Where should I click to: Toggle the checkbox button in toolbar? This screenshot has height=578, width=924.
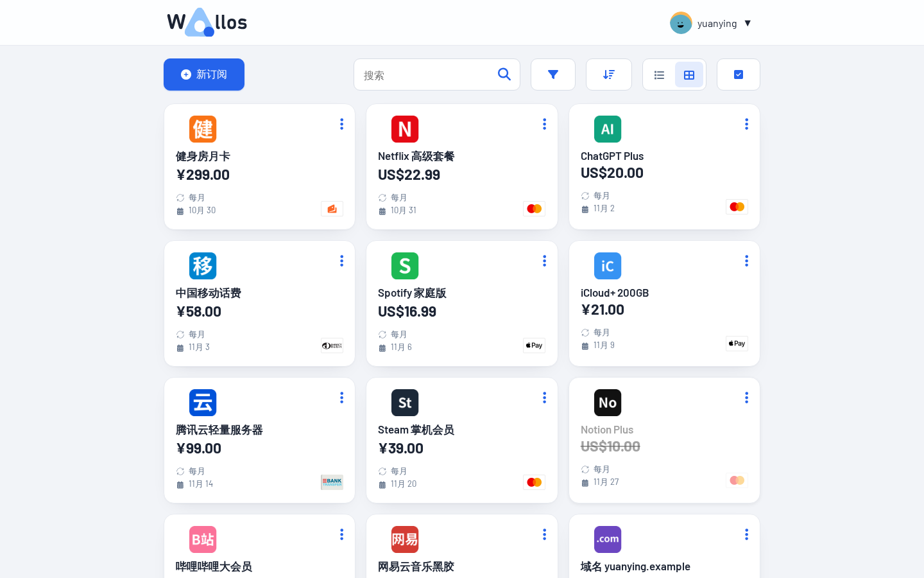coord(739,74)
